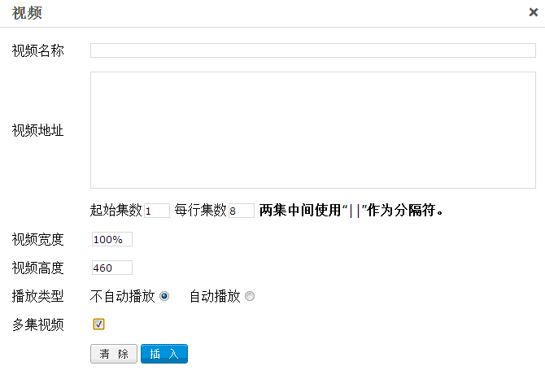Close the 视频 dialog
The height and width of the screenshot is (392, 545).
tap(534, 12)
